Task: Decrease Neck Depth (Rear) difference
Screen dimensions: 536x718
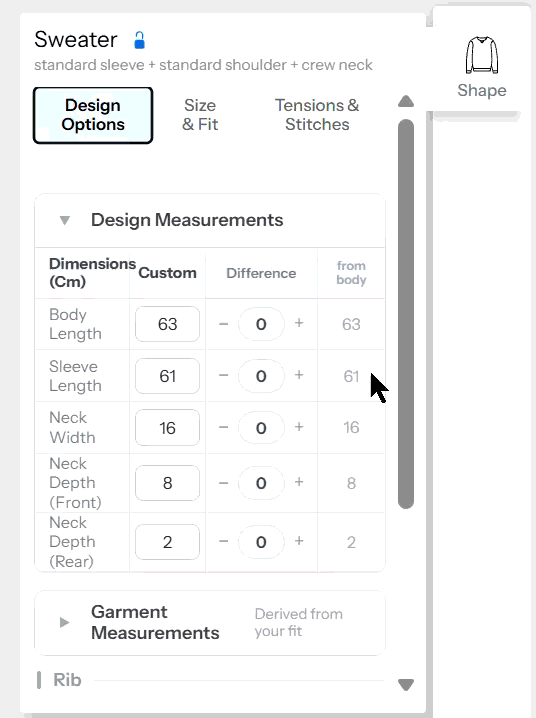Action: tap(223, 542)
